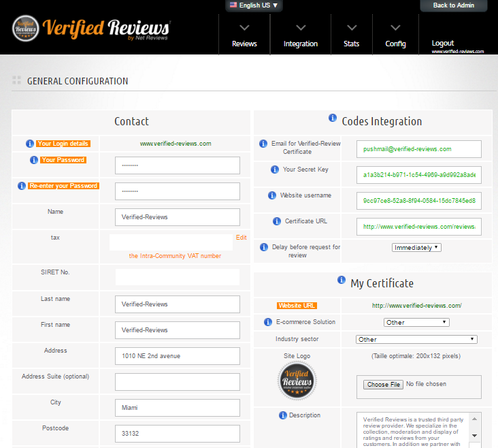Image resolution: width=498 pixels, height=448 pixels.
Task: Open the English US language dropdown
Action: point(254,5)
